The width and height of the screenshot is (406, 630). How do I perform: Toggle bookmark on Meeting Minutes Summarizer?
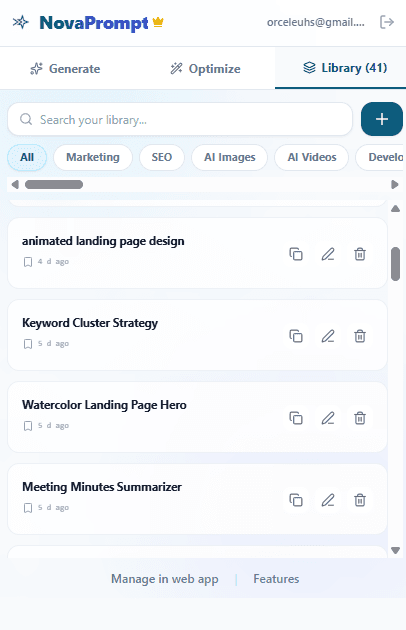(x=28, y=508)
